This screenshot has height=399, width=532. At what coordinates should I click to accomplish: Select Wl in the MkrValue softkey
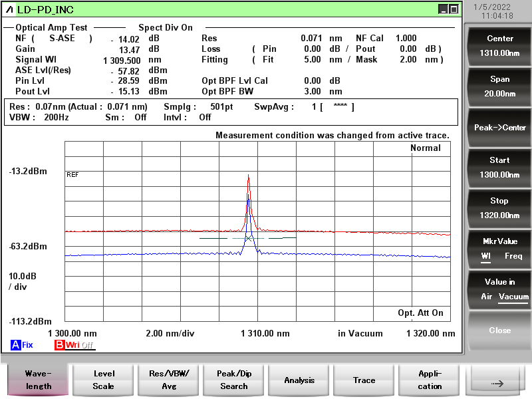487,256
